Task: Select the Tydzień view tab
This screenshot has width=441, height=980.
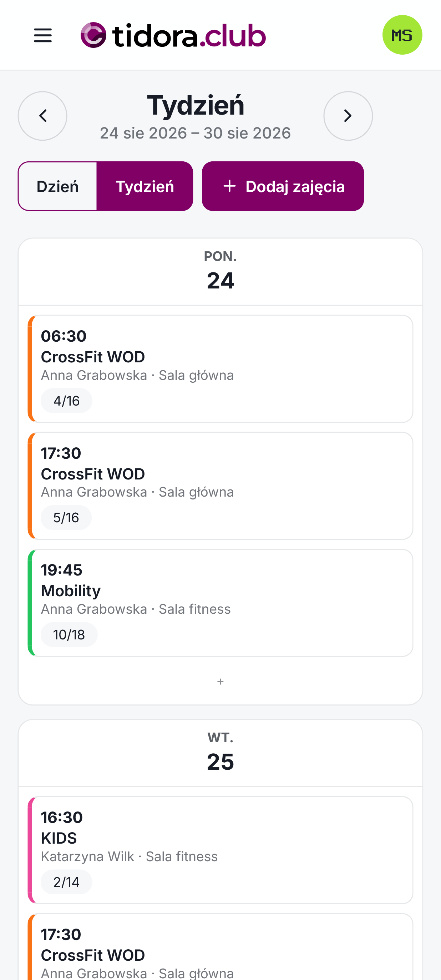Action: (145, 186)
